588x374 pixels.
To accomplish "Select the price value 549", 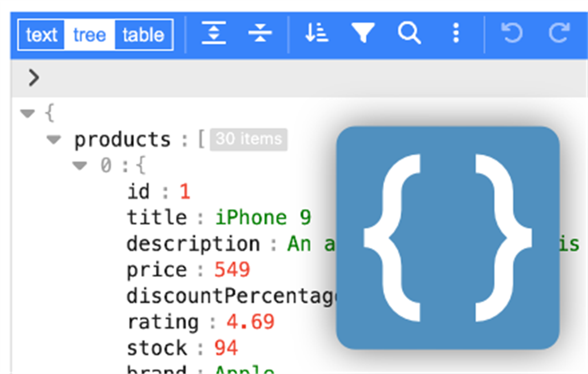I will pos(232,270).
